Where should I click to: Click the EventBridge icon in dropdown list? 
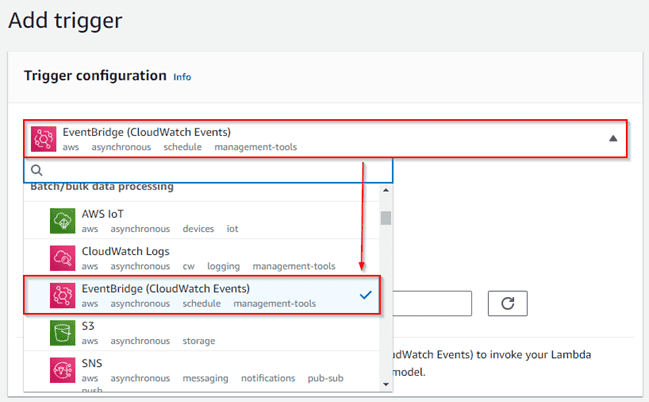pyautogui.click(x=62, y=296)
